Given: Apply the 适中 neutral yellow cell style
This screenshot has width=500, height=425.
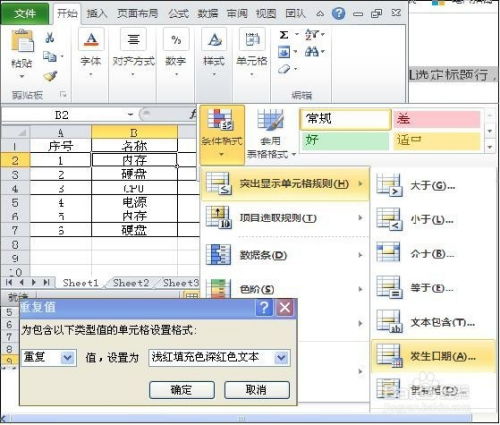Looking at the screenshot, I should (437, 141).
